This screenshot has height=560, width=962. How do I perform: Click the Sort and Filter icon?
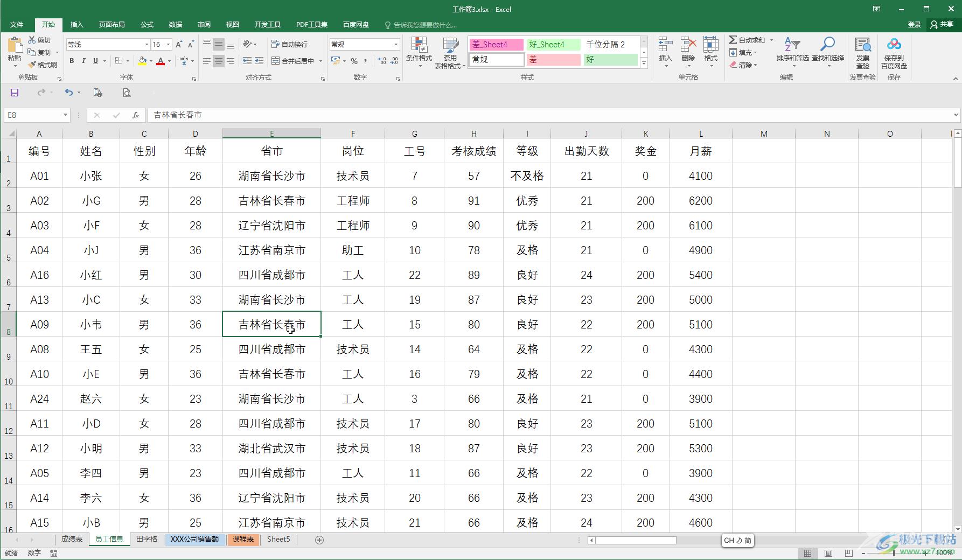(x=792, y=45)
